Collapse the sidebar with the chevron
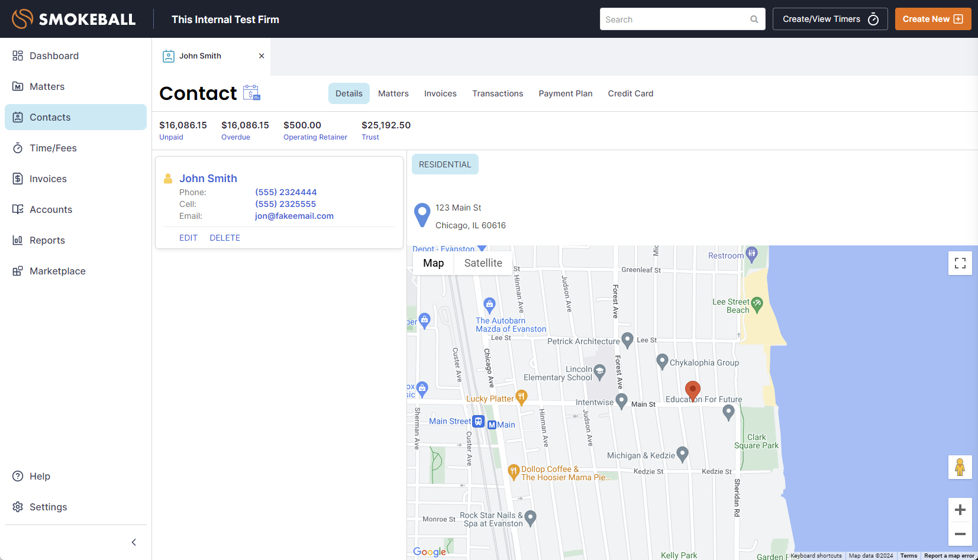This screenshot has width=978, height=560. tap(134, 542)
